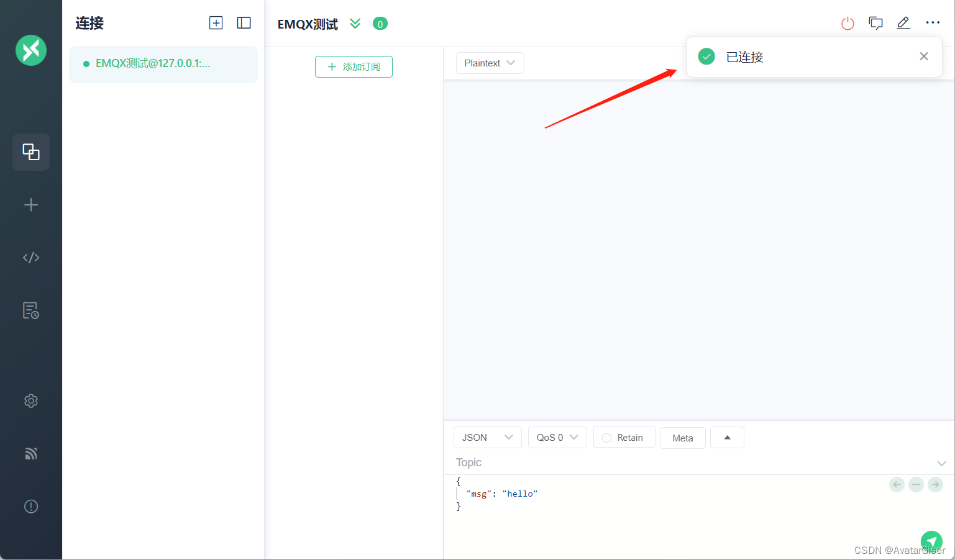Disconnect using the red power icon
Image resolution: width=955 pixels, height=560 pixels.
click(x=848, y=24)
